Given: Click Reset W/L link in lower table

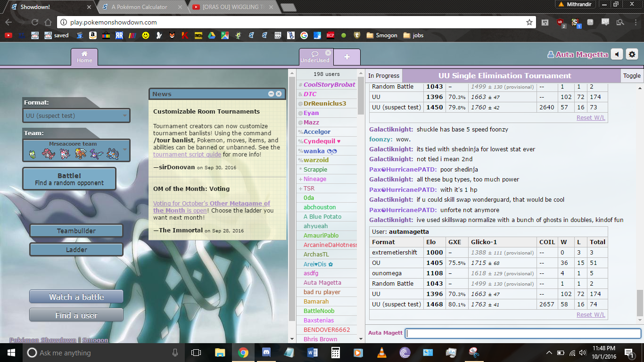Looking at the screenshot, I should (591, 314).
